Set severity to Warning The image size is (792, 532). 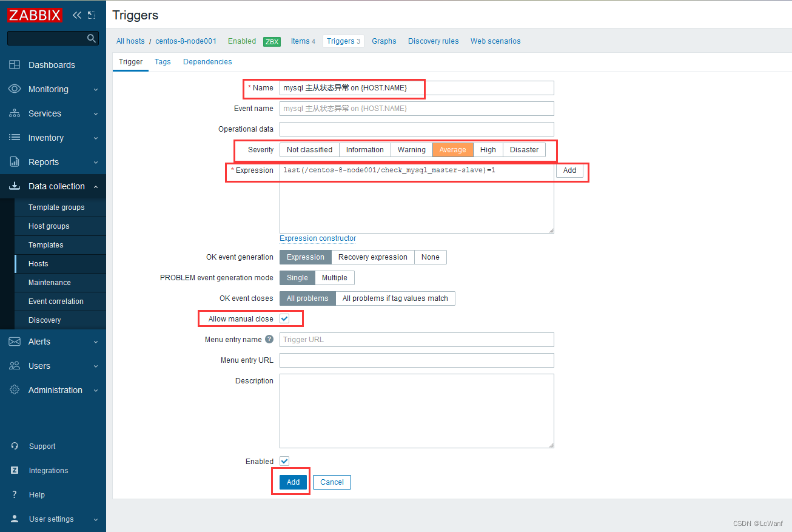(411, 150)
